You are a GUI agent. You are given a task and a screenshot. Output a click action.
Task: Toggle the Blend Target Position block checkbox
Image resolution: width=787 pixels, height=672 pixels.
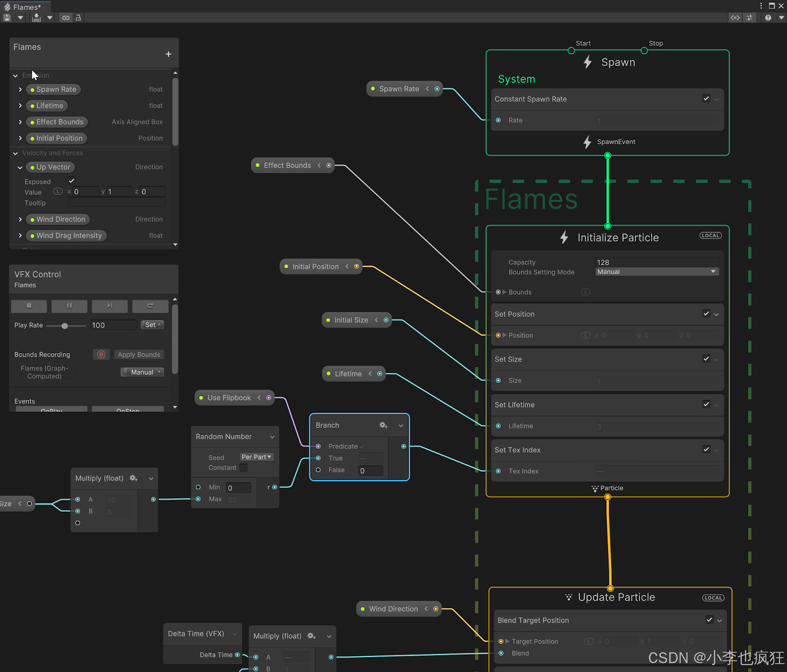click(x=709, y=619)
